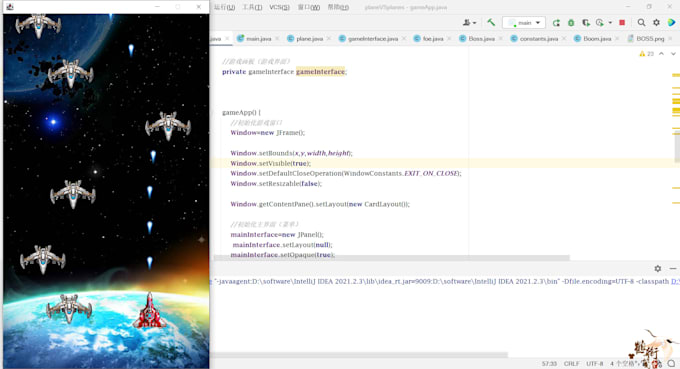Close the Boss.java tab
This screenshot has height=369, width=680.
coord(500,39)
